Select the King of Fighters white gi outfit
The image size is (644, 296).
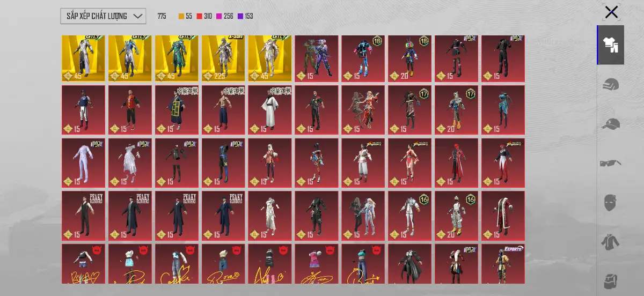(363, 163)
